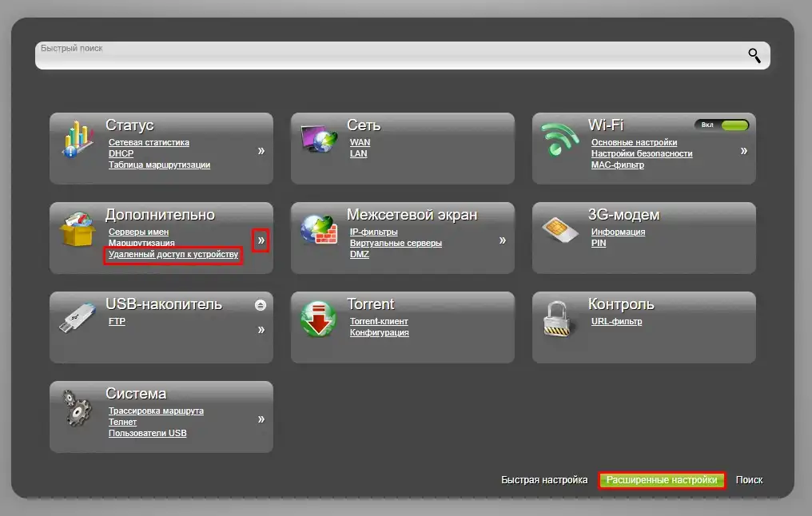This screenshot has width=812, height=516.
Task: Open the WAN settings link
Action: click(360, 143)
